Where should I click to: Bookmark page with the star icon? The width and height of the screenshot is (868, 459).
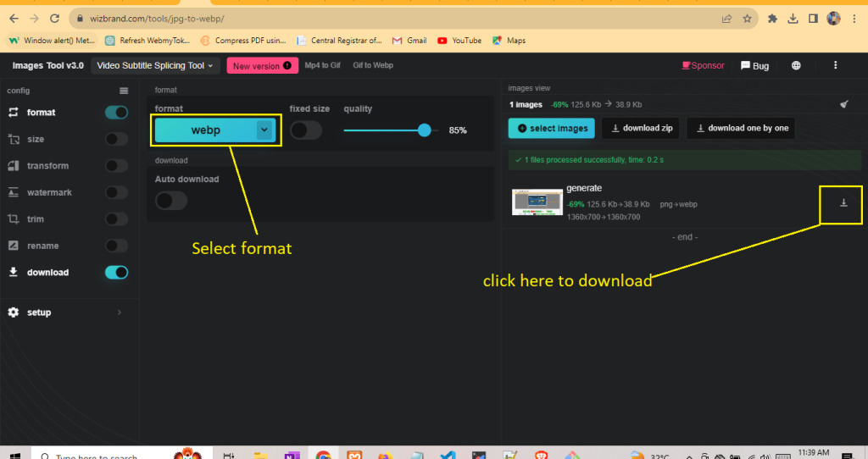pos(747,18)
